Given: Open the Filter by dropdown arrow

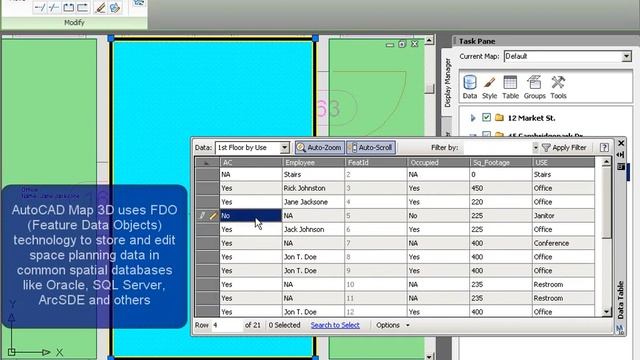Looking at the screenshot, I should tap(535, 148).
